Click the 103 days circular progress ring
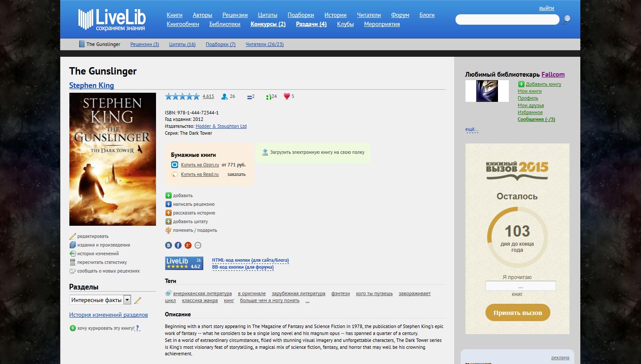Screen dimensions: 641x364 point(517,237)
